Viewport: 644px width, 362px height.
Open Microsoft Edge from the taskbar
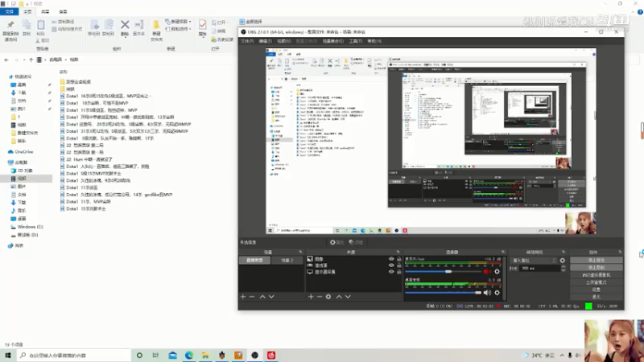(x=189, y=355)
